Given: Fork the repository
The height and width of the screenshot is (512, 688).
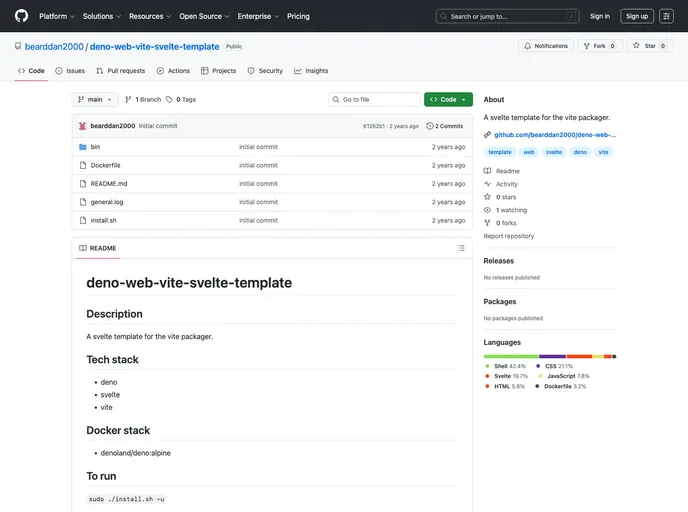Looking at the screenshot, I should click(x=601, y=46).
